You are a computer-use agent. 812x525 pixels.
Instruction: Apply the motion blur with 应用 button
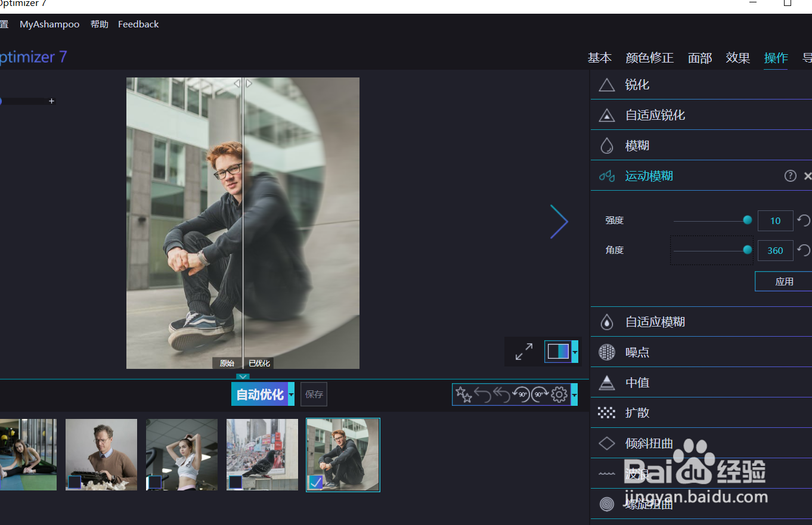pyautogui.click(x=784, y=281)
